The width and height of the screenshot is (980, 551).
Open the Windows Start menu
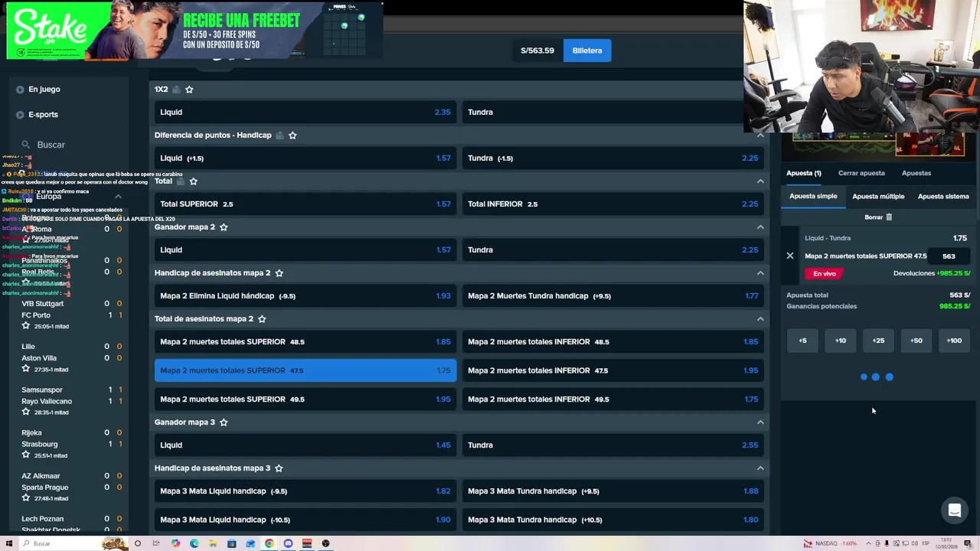tap(9, 543)
